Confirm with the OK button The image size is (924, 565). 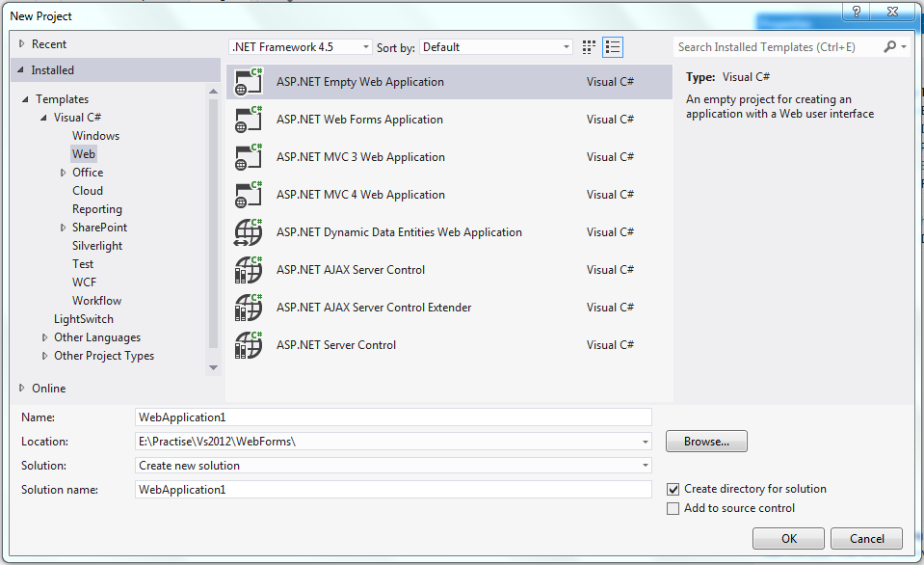click(x=788, y=538)
